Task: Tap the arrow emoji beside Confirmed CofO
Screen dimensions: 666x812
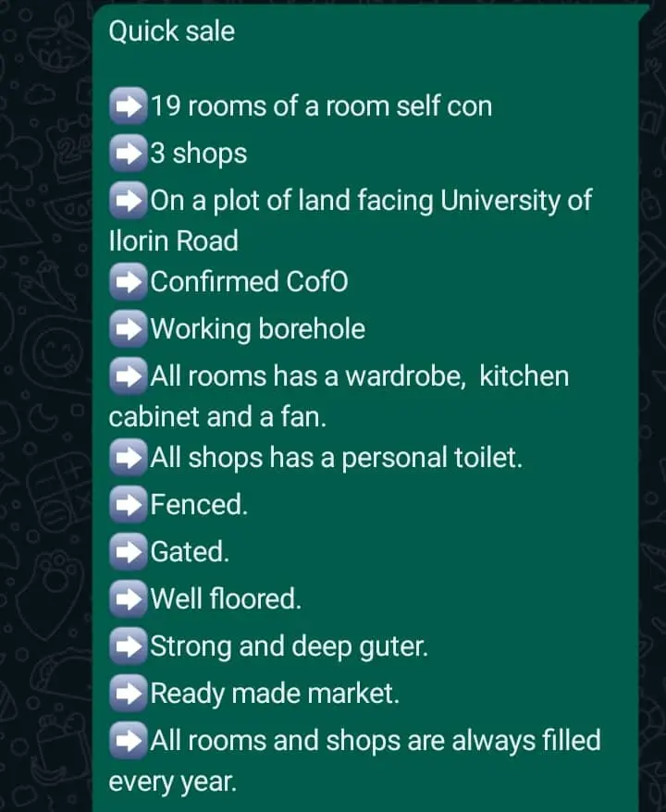Action: [129, 282]
